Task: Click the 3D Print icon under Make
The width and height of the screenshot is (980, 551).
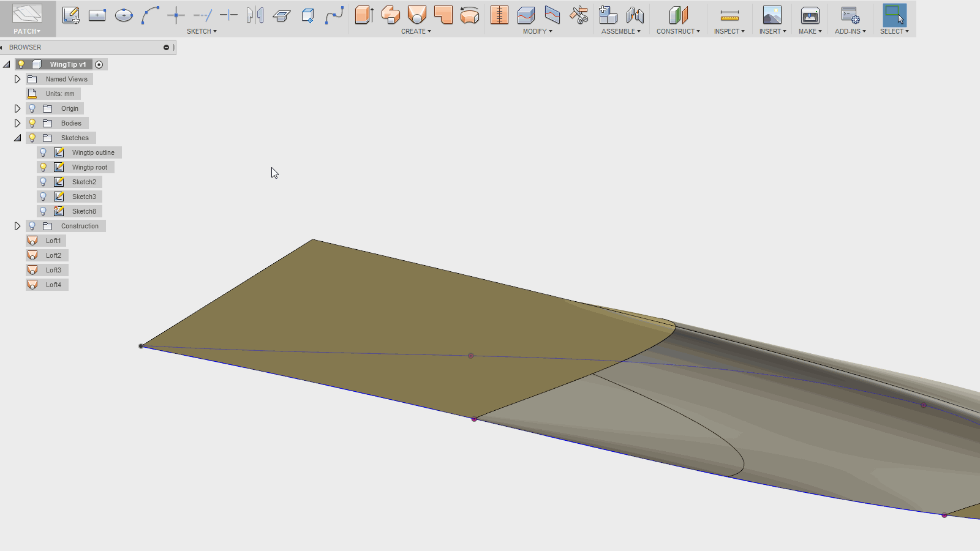Action: (810, 15)
